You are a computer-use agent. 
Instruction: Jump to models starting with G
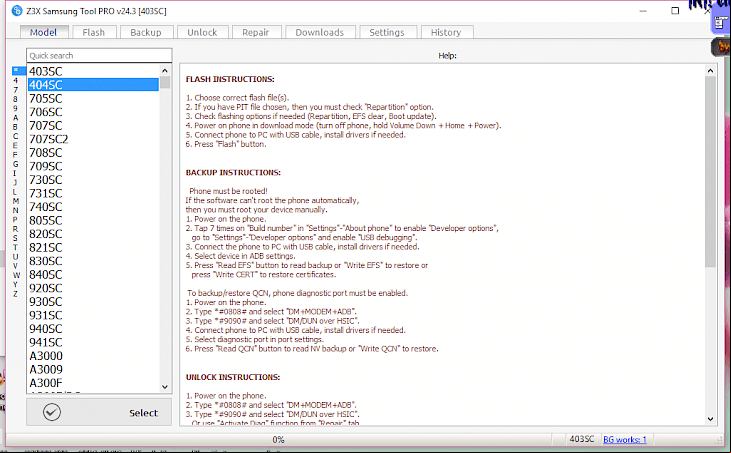coord(15,164)
